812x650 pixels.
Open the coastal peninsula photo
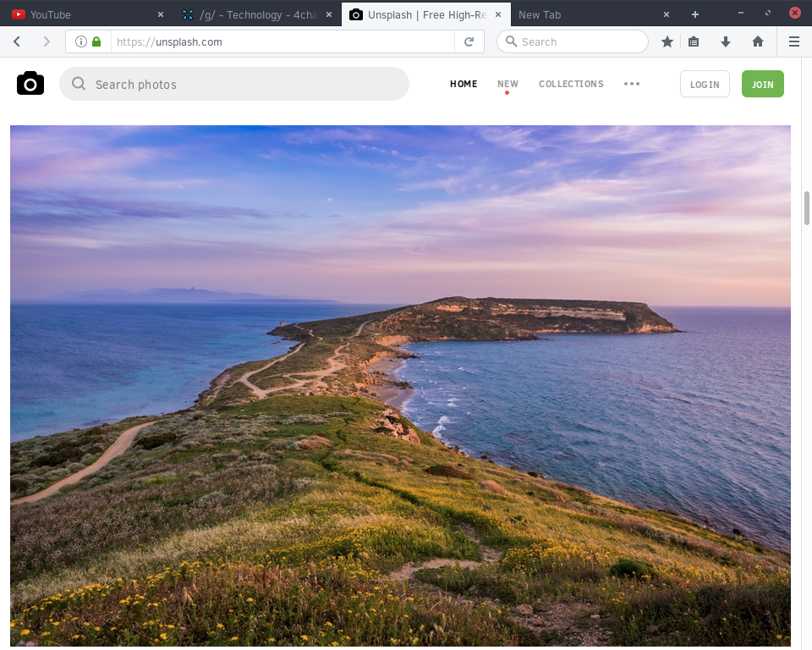(400, 386)
